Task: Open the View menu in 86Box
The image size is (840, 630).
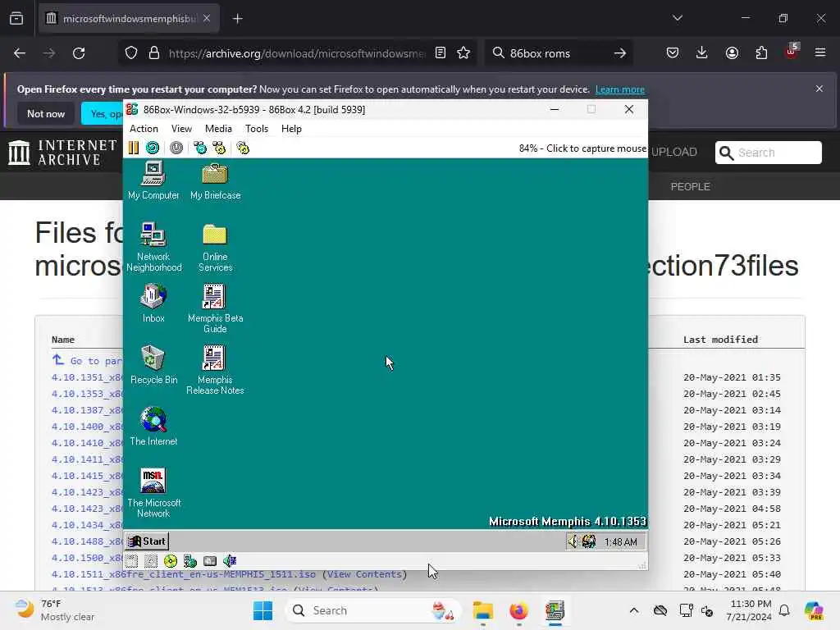Action: (x=181, y=129)
